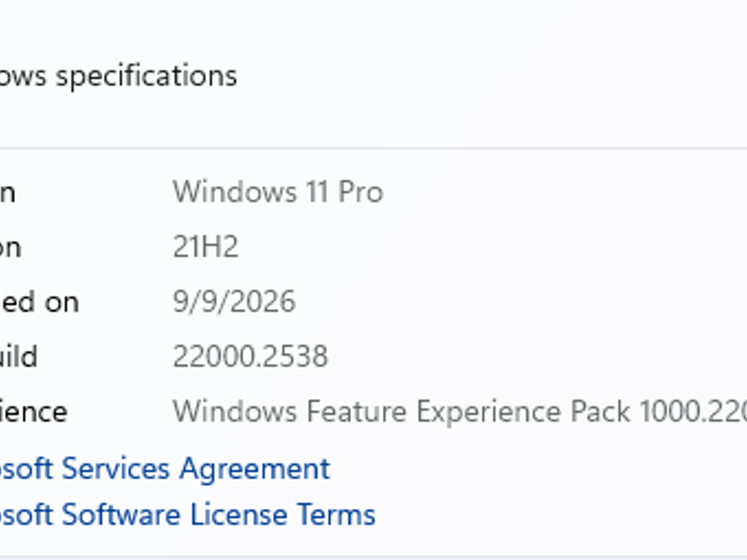Viewport: 747px width, 560px height.
Task: Click the 'Pro' text in edition value
Action: point(360,192)
